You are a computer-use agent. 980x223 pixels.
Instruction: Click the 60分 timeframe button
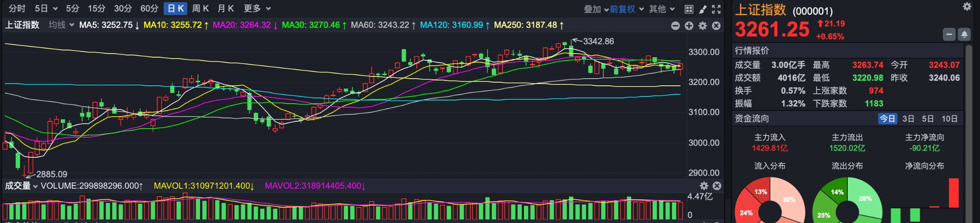coord(149,8)
